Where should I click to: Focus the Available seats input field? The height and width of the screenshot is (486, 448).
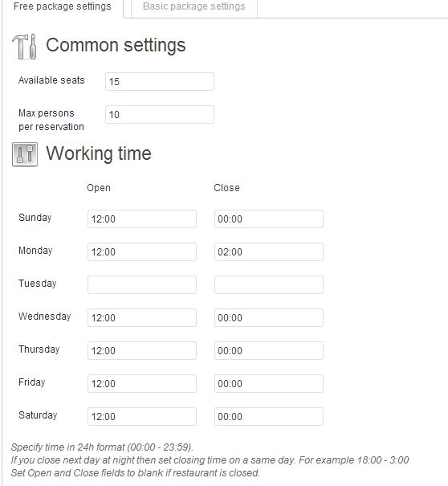click(x=160, y=81)
